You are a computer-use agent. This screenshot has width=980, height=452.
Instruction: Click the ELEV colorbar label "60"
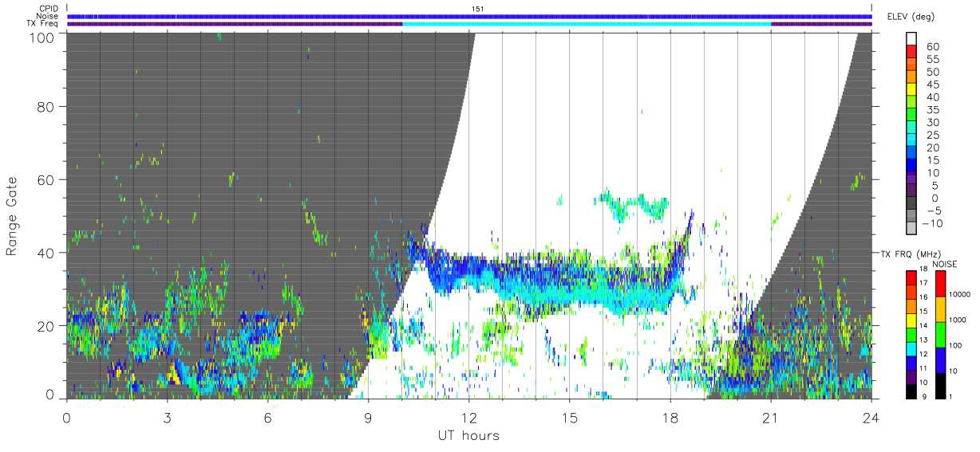tap(932, 47)
